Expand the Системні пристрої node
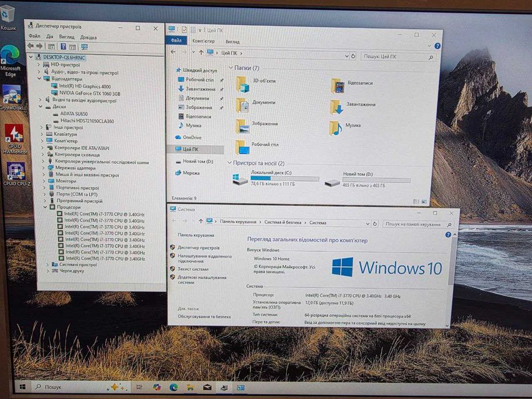Screen dimensions: 532x399 (x=47, y=264)
